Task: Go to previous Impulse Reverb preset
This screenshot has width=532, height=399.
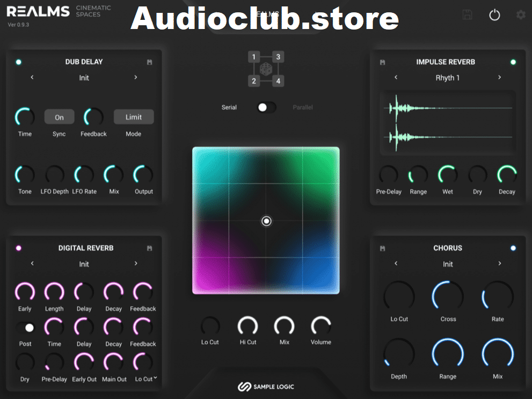Action: [x=396, y=77]
